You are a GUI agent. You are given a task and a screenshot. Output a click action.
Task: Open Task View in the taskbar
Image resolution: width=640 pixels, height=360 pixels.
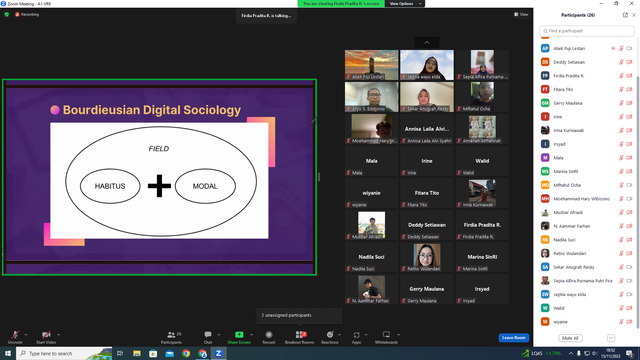tap(120, 353)
